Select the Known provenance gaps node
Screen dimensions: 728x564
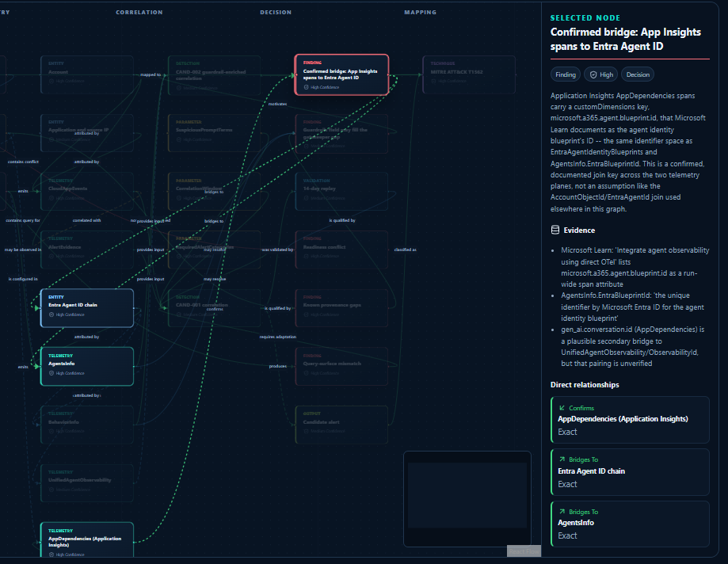coord(341,308)
